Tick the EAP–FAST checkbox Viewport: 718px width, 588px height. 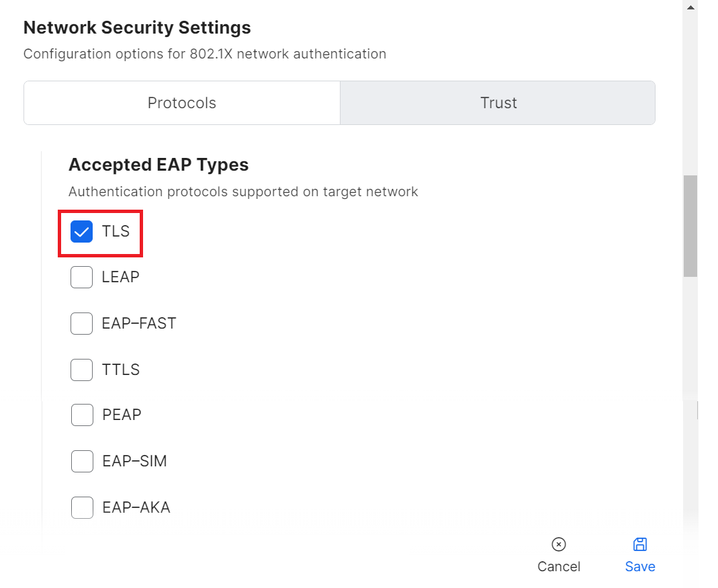82,323
